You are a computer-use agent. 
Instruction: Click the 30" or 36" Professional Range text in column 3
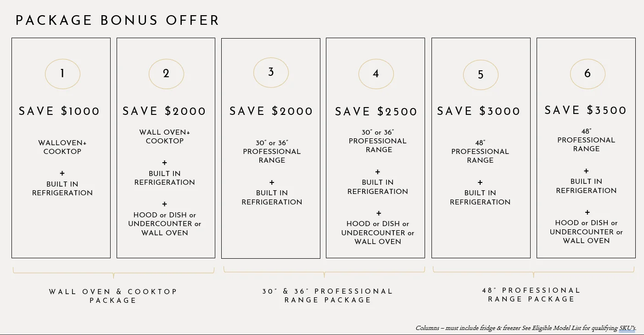coord(272,152)
